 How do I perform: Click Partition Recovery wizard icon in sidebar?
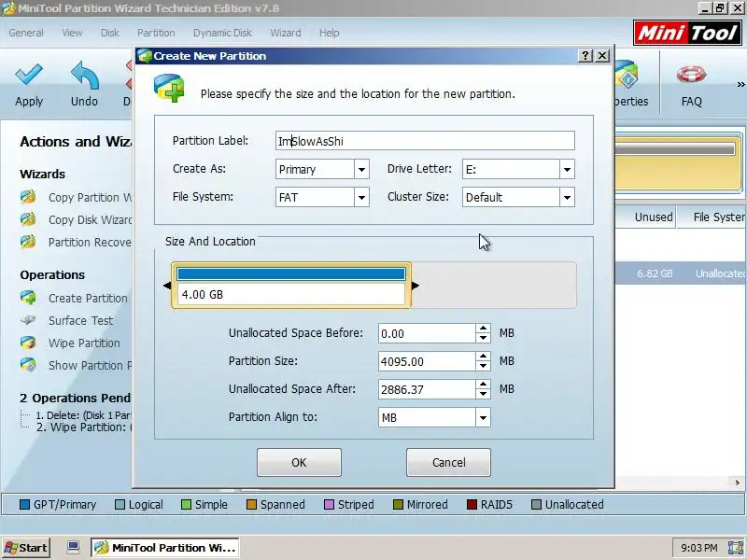(28, 242)
